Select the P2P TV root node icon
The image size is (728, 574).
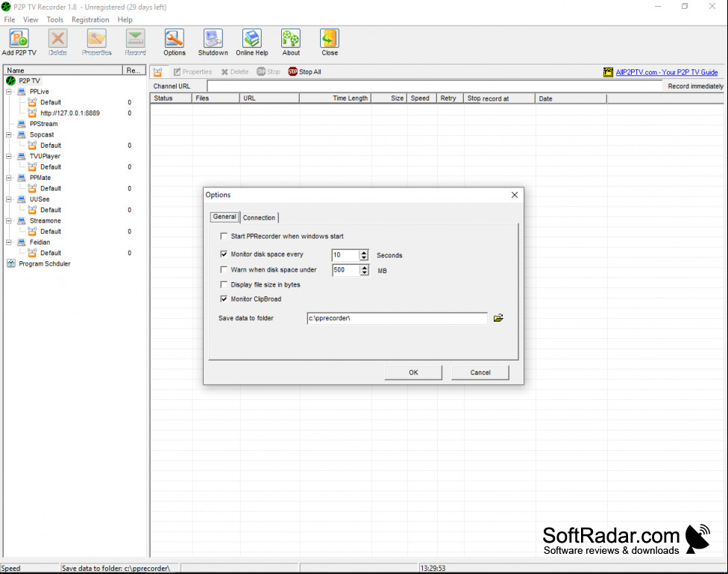10,81
